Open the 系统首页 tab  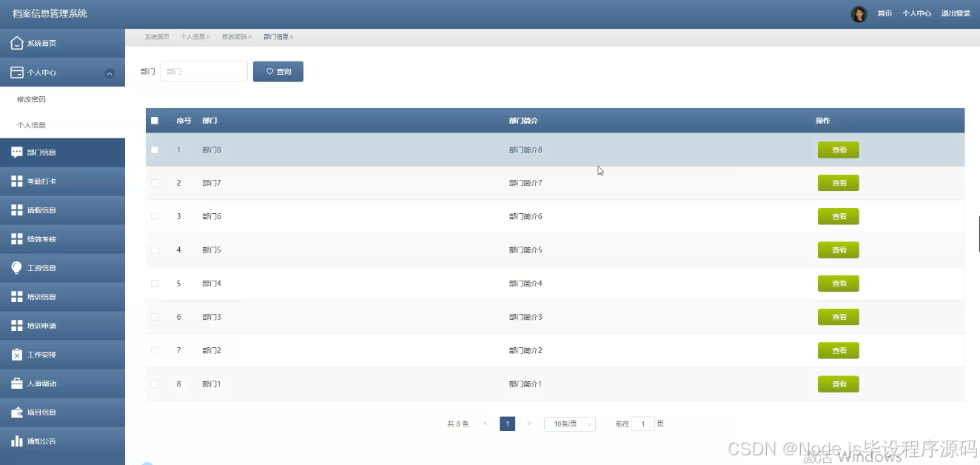tap(157, 37)
